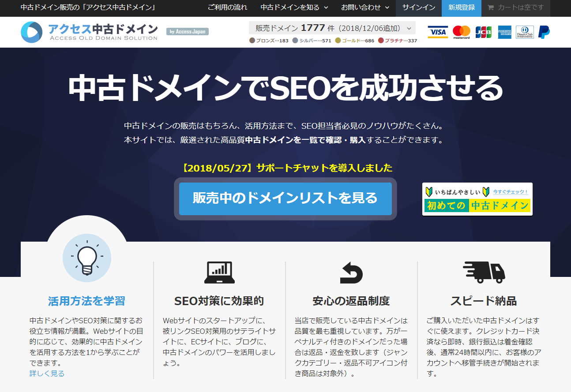Click the VISA card logo
This screenshot has height=392, width=571.
[437, 32]
